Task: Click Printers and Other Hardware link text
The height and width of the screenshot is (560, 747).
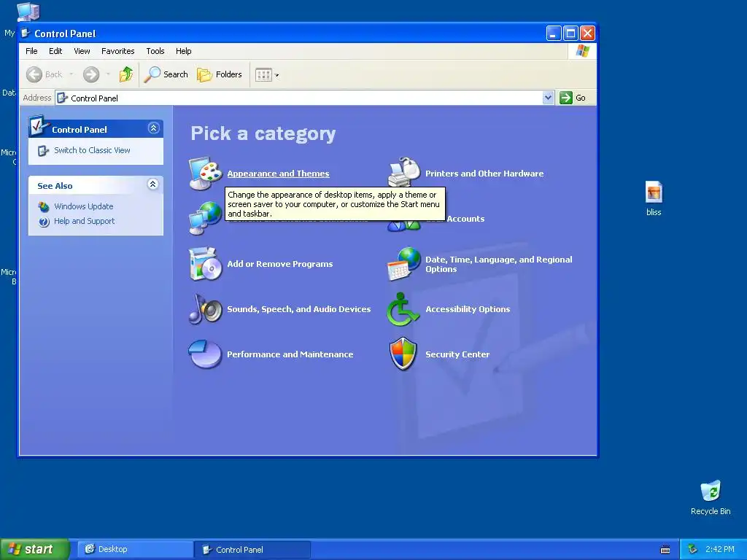Action: 484,174
